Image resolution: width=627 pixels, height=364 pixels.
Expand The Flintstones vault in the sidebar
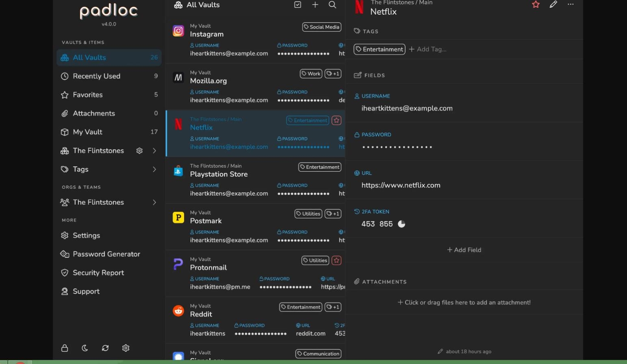154,151
